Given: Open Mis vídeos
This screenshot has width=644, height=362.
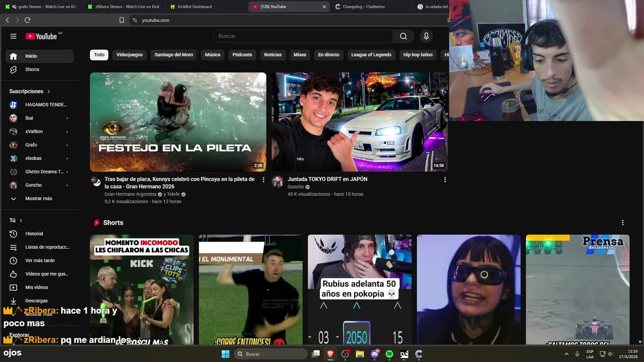Looking at the screenshot, I should pos(39,288).
